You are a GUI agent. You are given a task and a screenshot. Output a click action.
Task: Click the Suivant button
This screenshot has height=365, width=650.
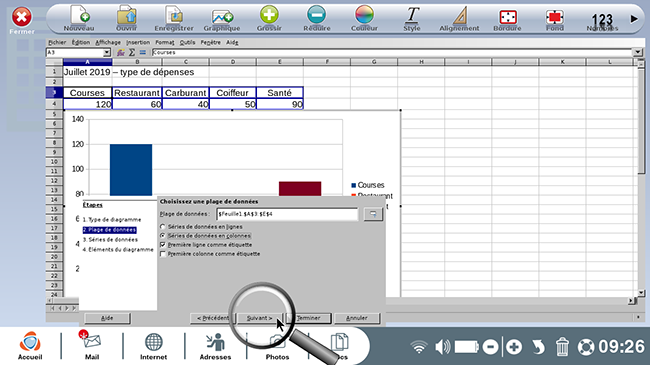260,318
